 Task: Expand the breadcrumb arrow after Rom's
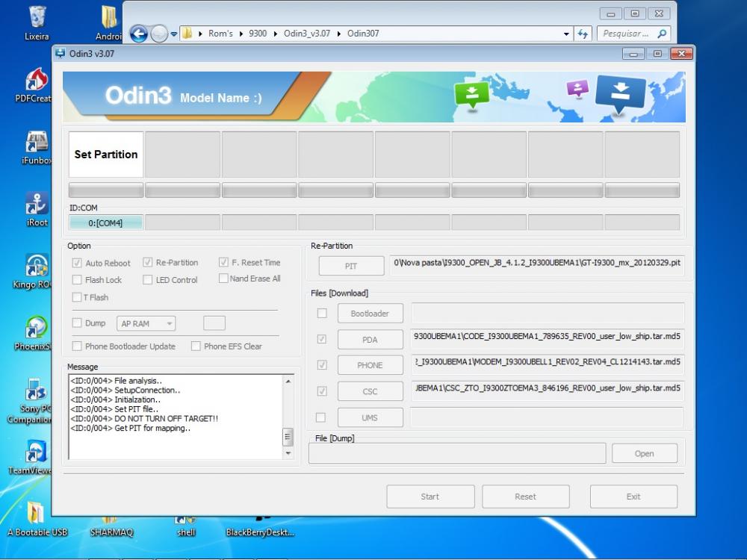(241, 34)
